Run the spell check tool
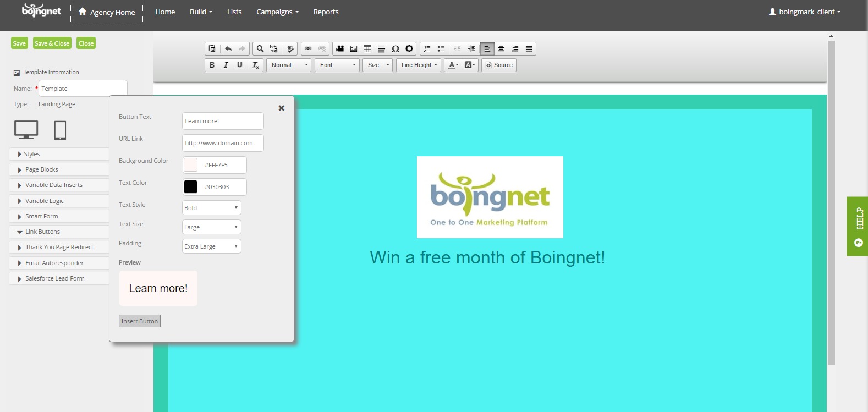The height and width of the screenshot is (412, 868). [x=290, y=49]
